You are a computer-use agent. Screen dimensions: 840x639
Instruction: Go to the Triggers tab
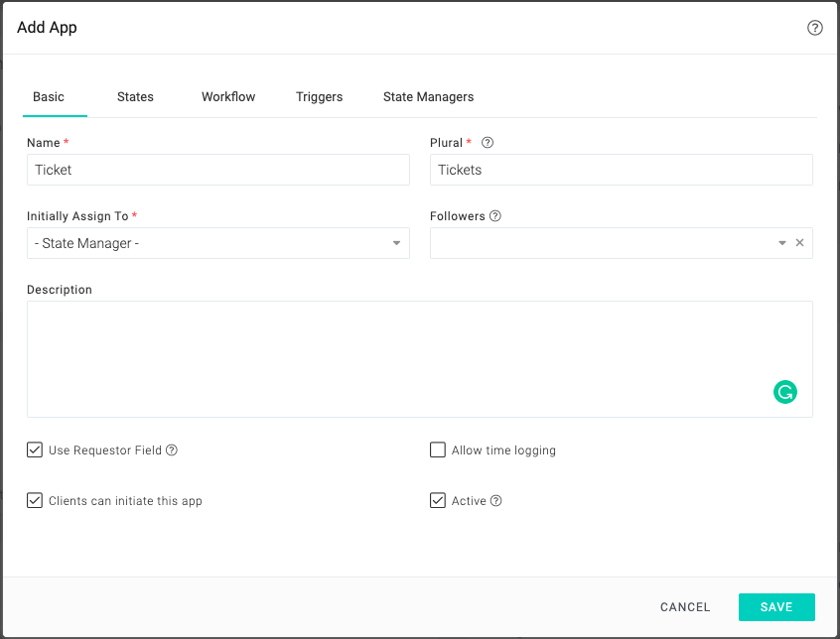(319, 97)
